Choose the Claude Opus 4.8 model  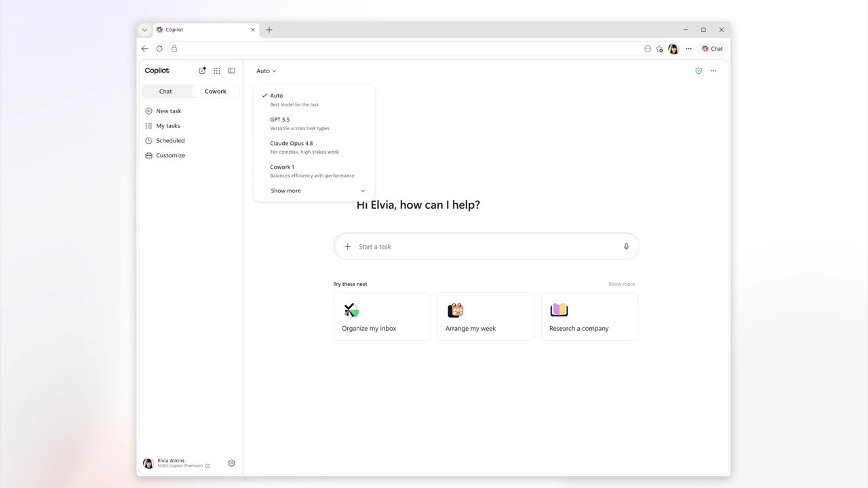(314, 147)
